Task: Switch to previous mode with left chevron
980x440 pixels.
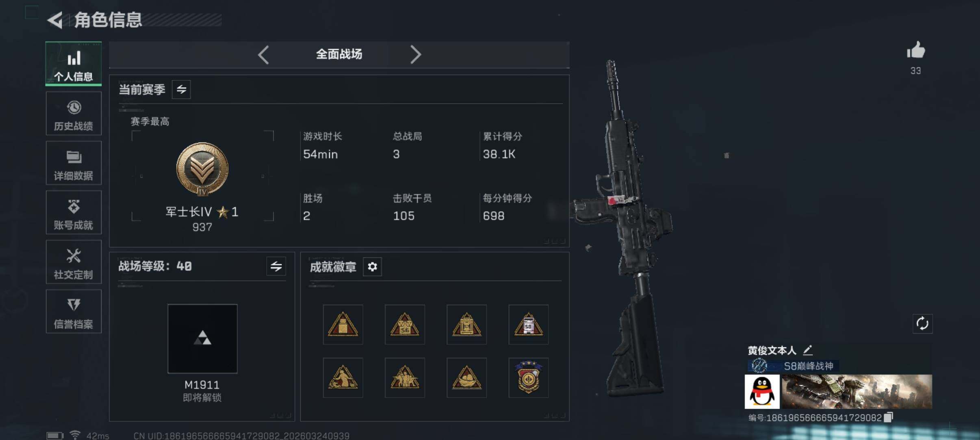Action: click(263, 55)
